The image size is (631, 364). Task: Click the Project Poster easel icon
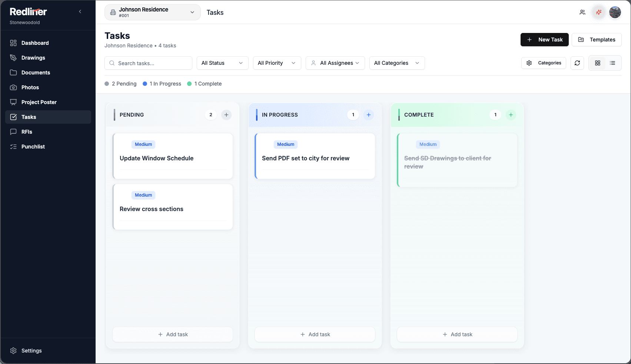click(x=13, y=102)
